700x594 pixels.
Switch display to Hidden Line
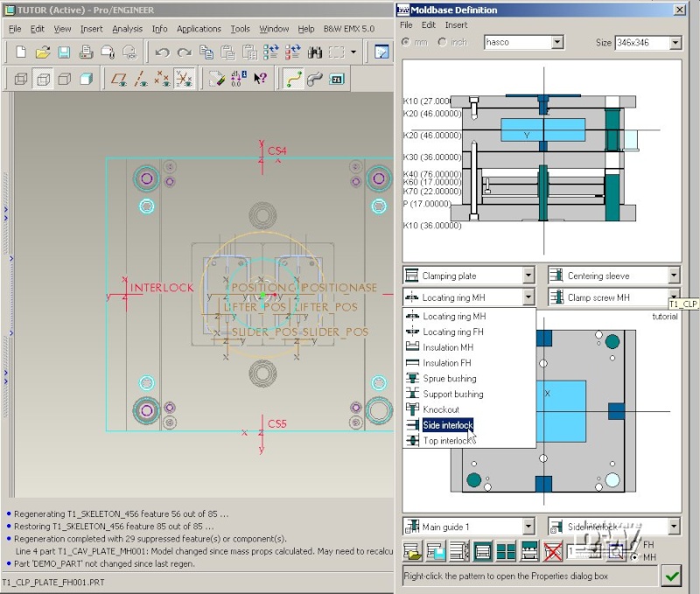(43, 80)
